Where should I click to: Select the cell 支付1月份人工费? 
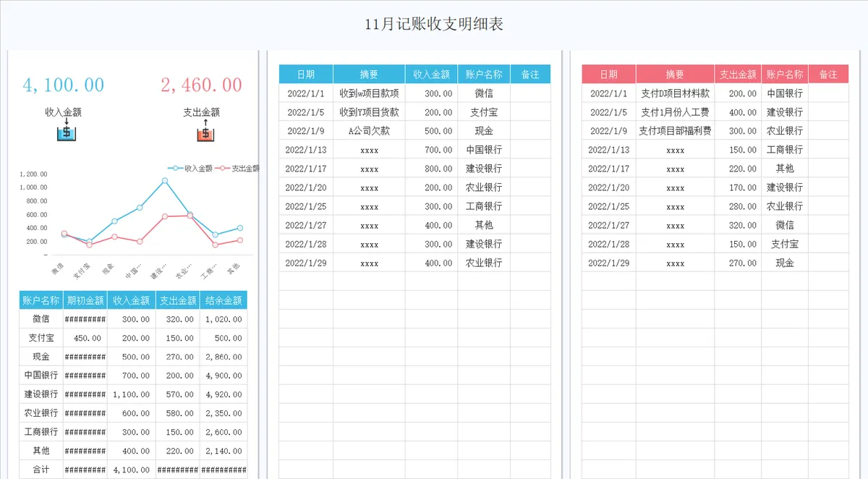[x=675, y=112]
